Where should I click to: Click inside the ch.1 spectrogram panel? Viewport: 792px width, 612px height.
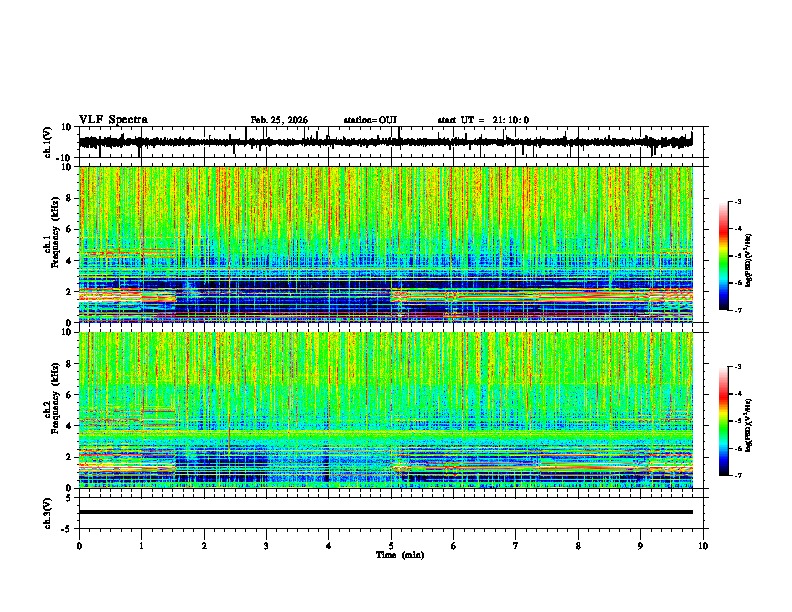386,244
